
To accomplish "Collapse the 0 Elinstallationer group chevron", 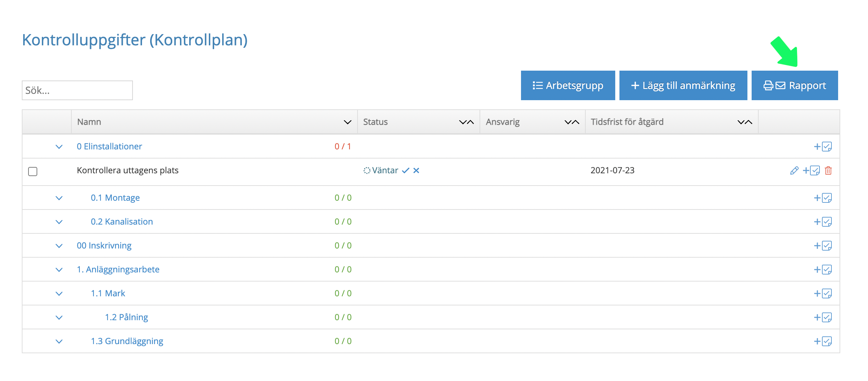I will click(59, 147).
